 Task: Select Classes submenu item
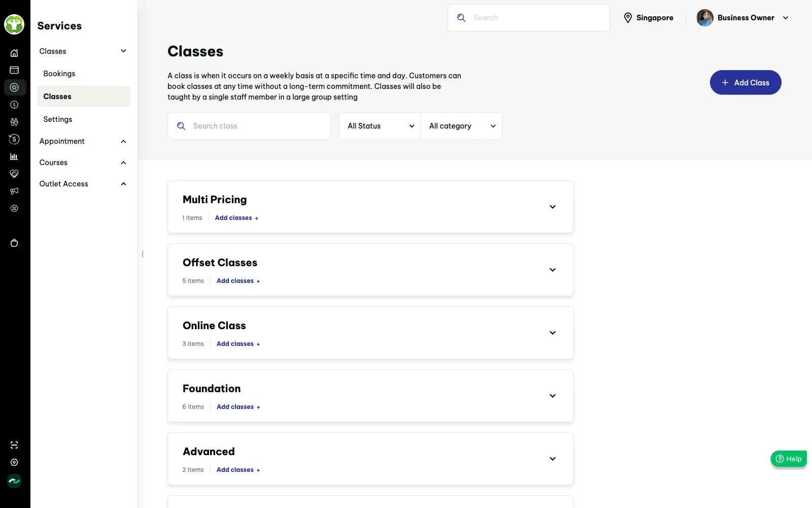pyautogui.click(x=84, y=97)
